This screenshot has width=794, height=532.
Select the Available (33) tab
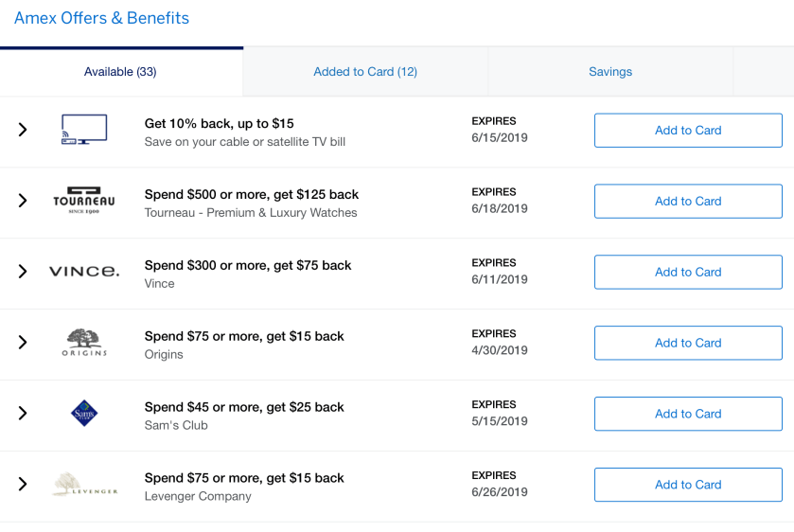120,72
